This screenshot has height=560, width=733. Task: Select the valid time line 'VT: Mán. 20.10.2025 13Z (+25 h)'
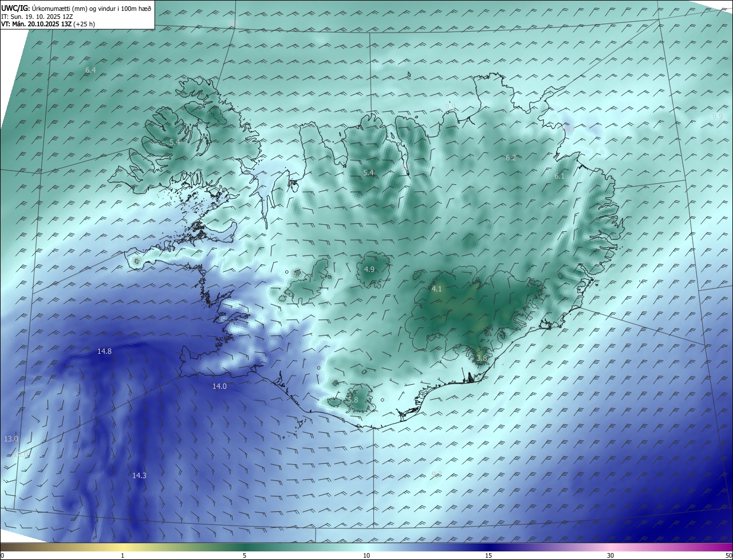tap(48, 24)
